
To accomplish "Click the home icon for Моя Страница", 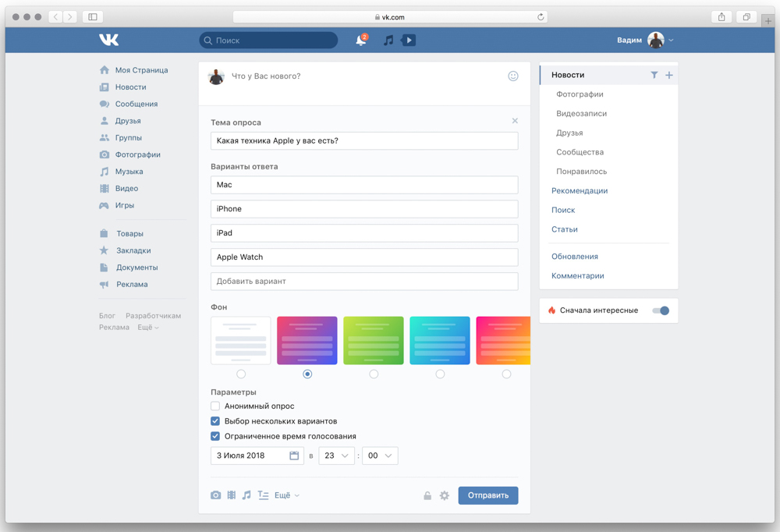I will tap(104, 70).
